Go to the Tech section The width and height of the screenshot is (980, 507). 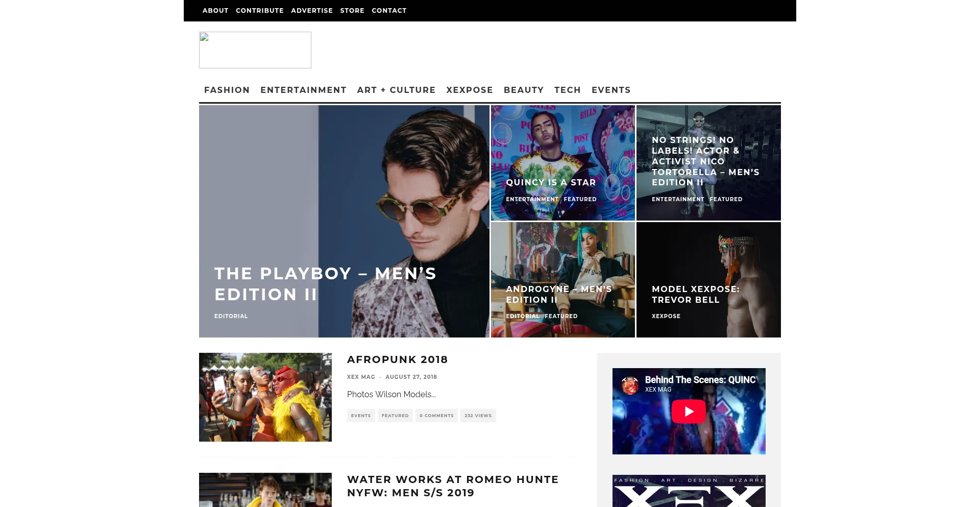(568, 90)
